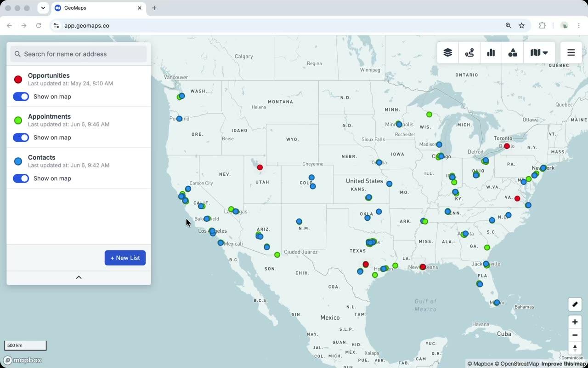This screenshot has height=368, width=588.
Task: Zoom in on the map
Action: (575, 322)
